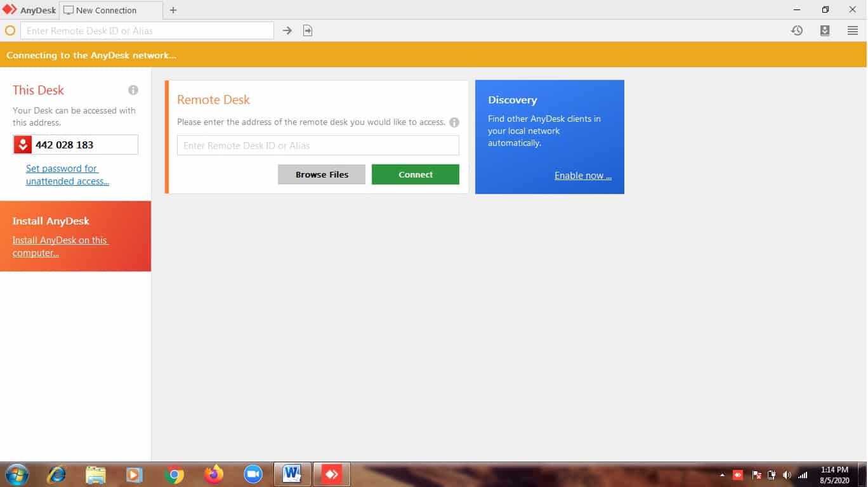Switch to Microsoft Word in the taskbar
868x487 pixels.
tap(293, 474)
